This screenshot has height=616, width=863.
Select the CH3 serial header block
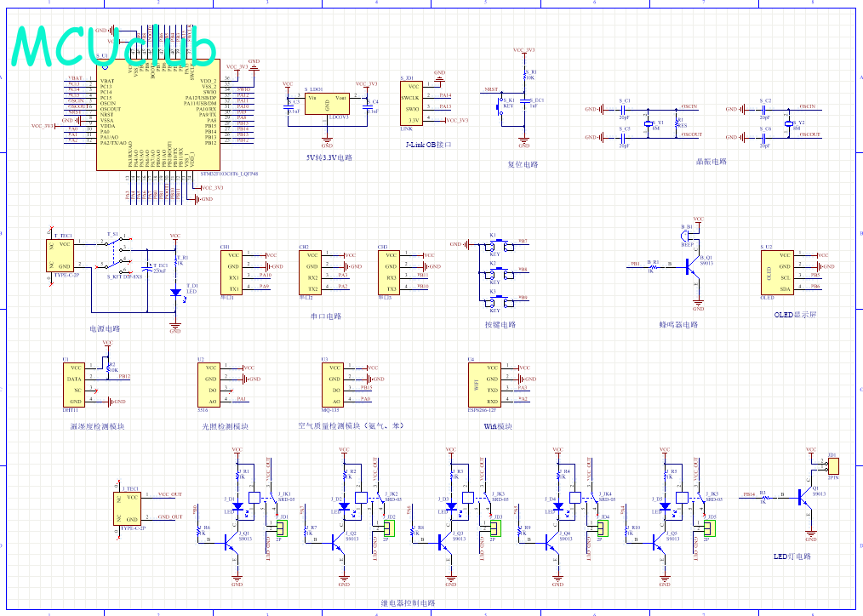389,272
